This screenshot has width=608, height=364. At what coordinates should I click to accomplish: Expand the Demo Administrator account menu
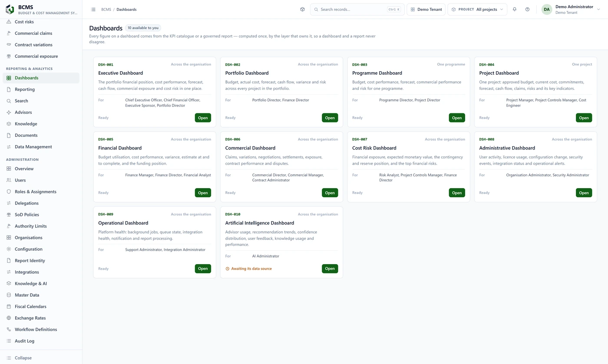click(571, 9)
